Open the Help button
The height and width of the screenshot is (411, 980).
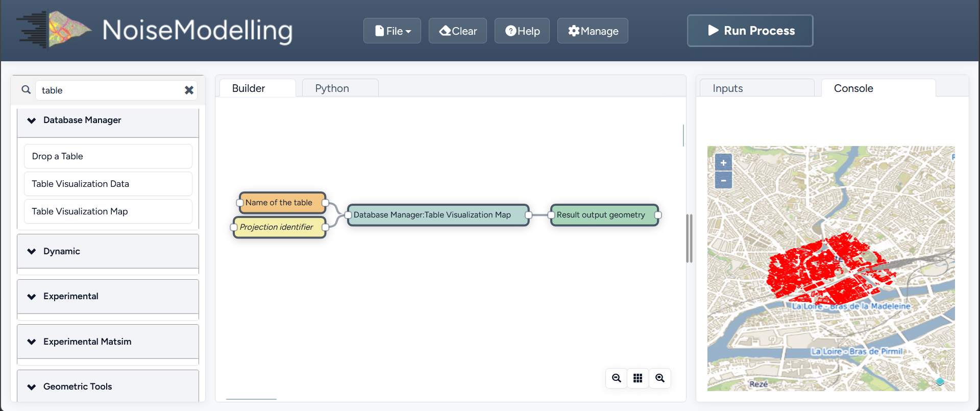coord(522,31)
